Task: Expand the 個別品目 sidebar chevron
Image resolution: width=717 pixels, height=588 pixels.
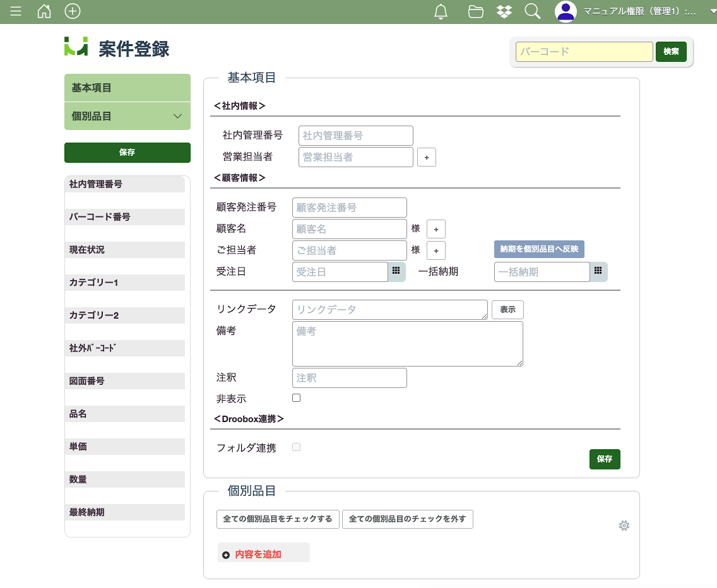Action: click(x=177, y=117)
